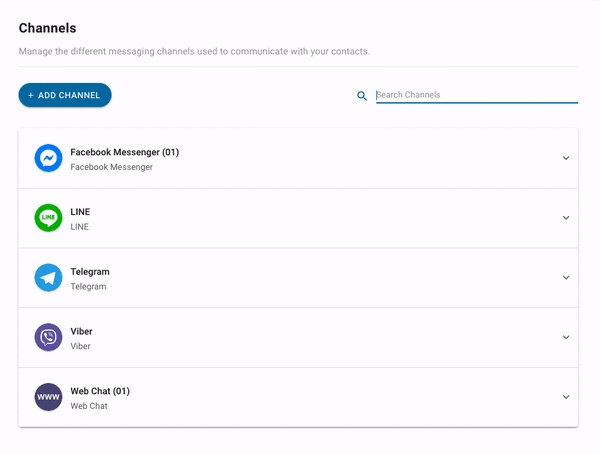
Task: Expand the Web Chat (01) chevron
Action: [x=566, y=397]
